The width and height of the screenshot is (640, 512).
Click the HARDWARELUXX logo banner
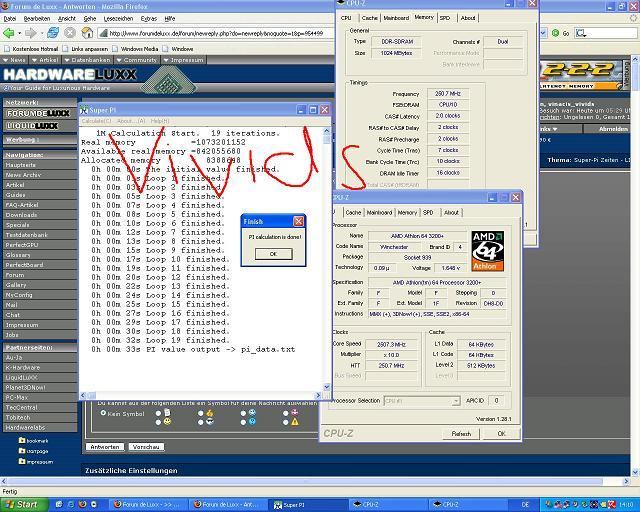pyautogui.click(x=70, y=75)
